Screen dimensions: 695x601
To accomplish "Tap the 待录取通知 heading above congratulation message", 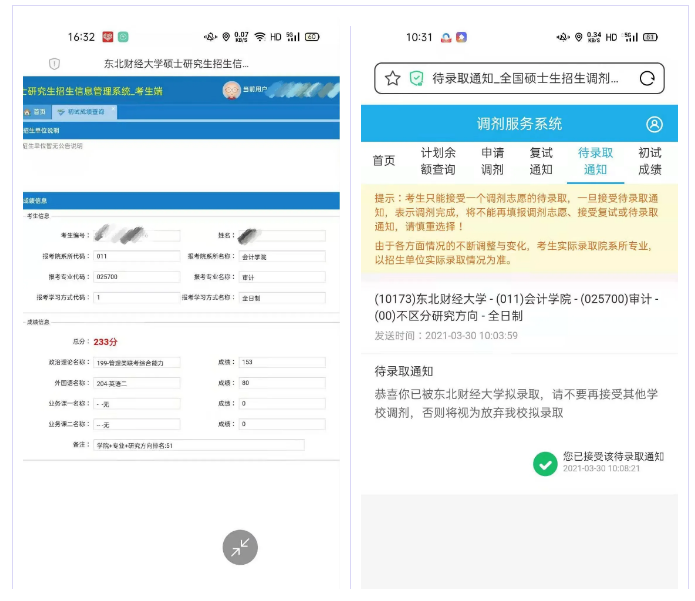I will 403,371.
